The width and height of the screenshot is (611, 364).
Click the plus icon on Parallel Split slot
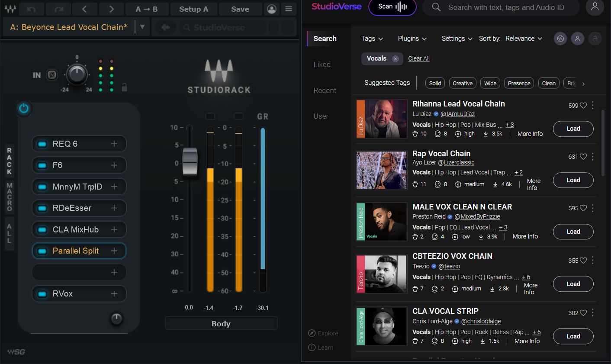pos(114,251)
